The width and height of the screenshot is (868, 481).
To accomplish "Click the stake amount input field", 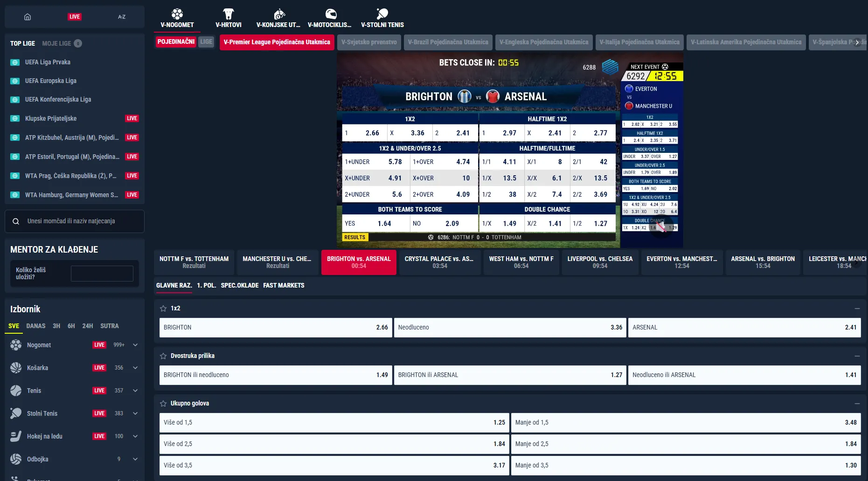I will [x=102, y=274].
